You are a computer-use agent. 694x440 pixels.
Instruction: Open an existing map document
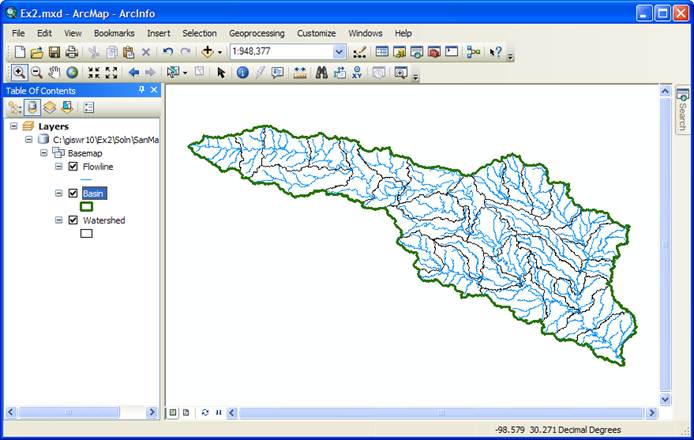[37, 52]
